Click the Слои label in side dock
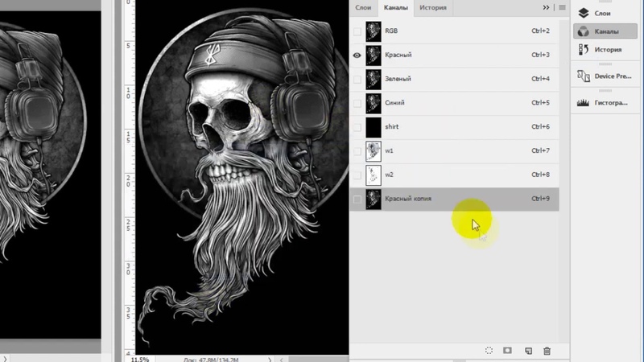Screen dimensions: 644x362 pyautogui.click(x=602, y=13)
